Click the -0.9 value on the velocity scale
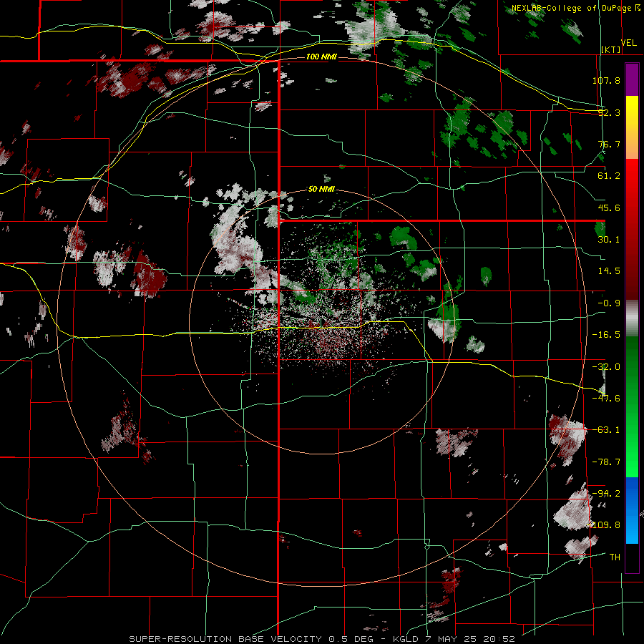This screenshot has width=644, height=644. click(609, 303)
